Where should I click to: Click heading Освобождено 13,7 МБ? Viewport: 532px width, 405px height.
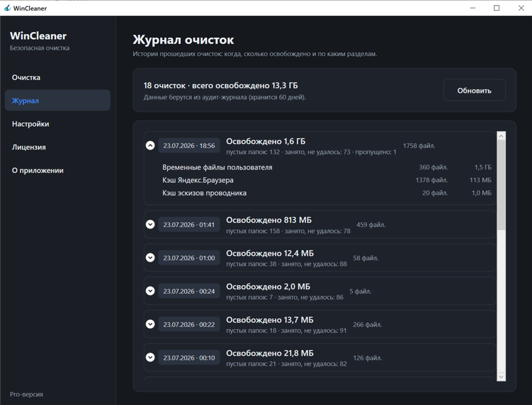pos(270,320)
